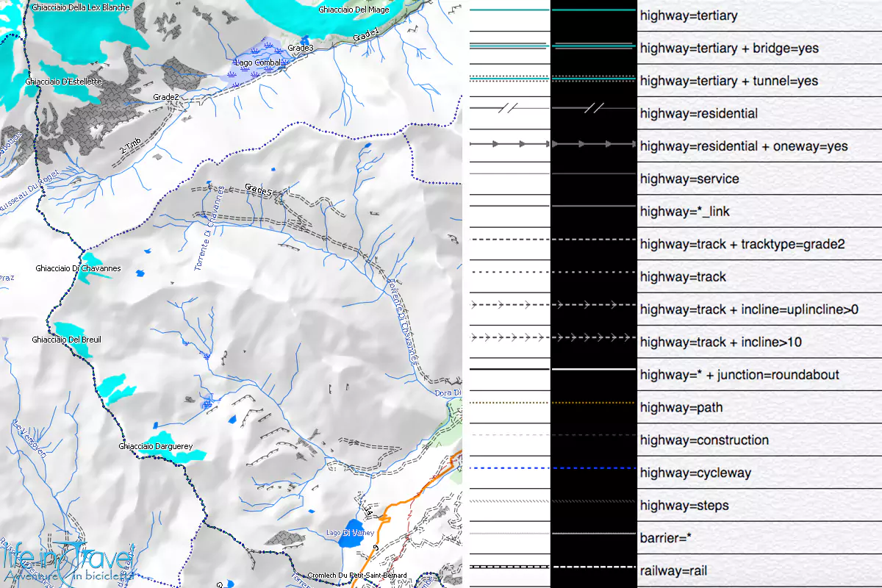This screenshot has height=588, width=882.
Task: Select the "highway=construction" legend label
Action: (704, 440)
